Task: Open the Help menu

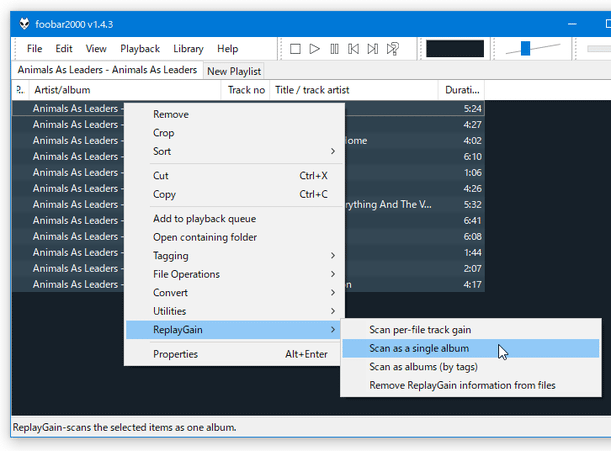Action: [x=228, y=49]
